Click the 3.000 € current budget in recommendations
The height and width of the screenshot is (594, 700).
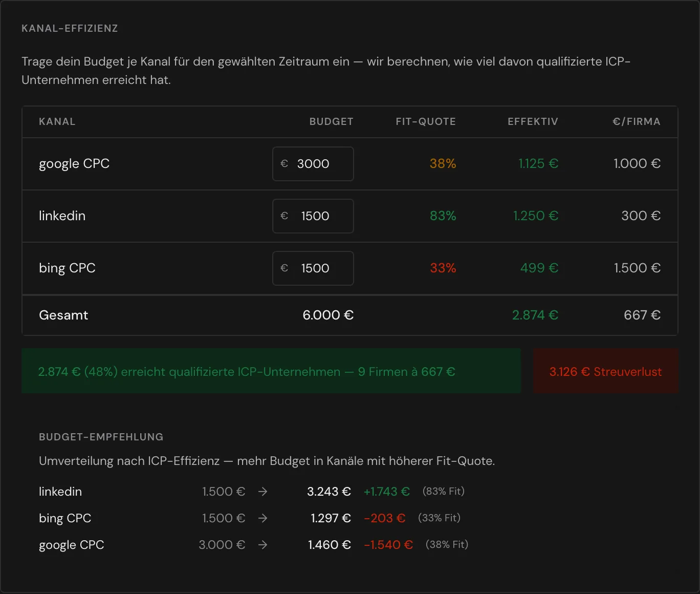222,545
